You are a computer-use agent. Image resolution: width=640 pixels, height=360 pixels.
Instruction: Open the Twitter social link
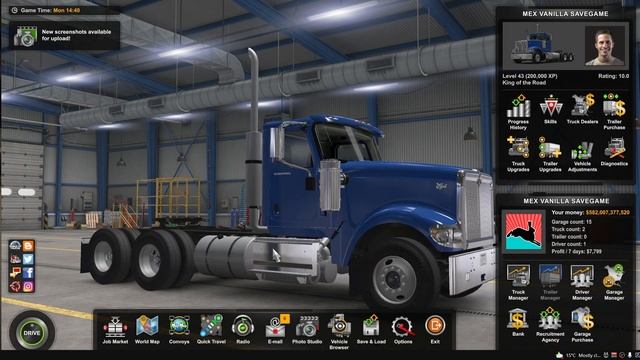(x=28, y=260)
